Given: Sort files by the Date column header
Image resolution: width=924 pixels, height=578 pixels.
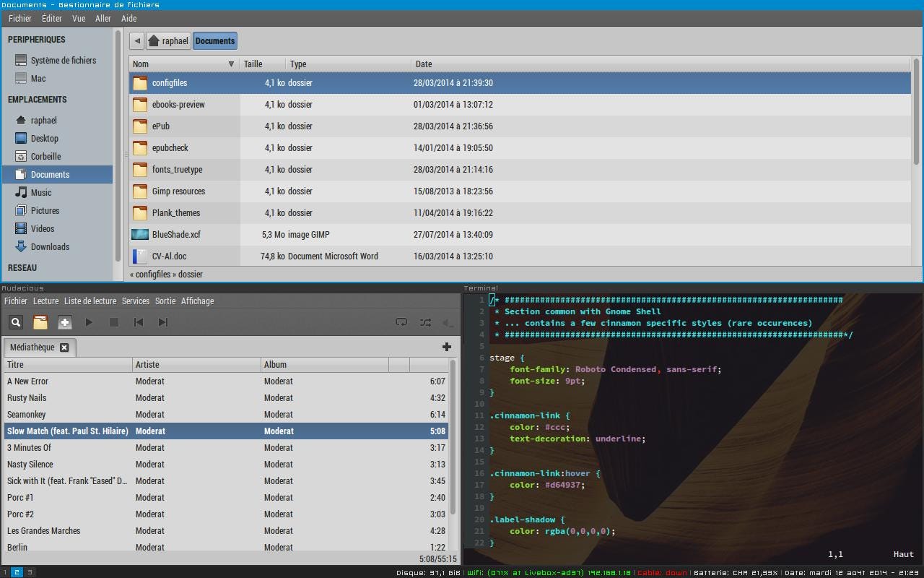Looking at the screenshot, I should tap(661, 64).
